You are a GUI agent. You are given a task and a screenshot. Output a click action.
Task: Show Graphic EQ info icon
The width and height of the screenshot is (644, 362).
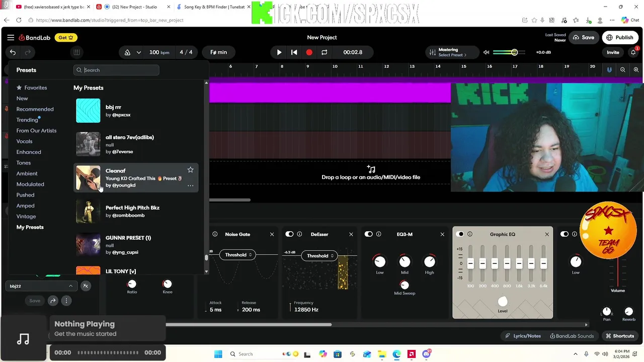[470, 234]
